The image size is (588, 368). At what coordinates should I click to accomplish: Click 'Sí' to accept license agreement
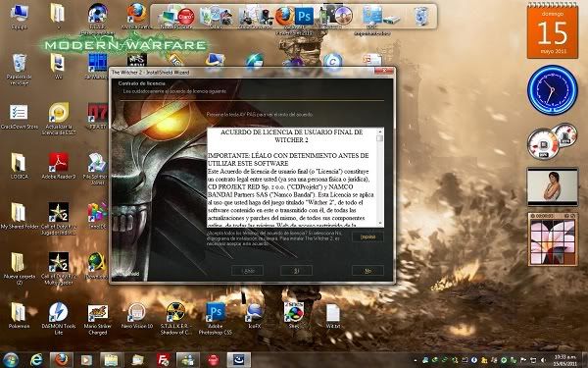click(x=296, y=271)
